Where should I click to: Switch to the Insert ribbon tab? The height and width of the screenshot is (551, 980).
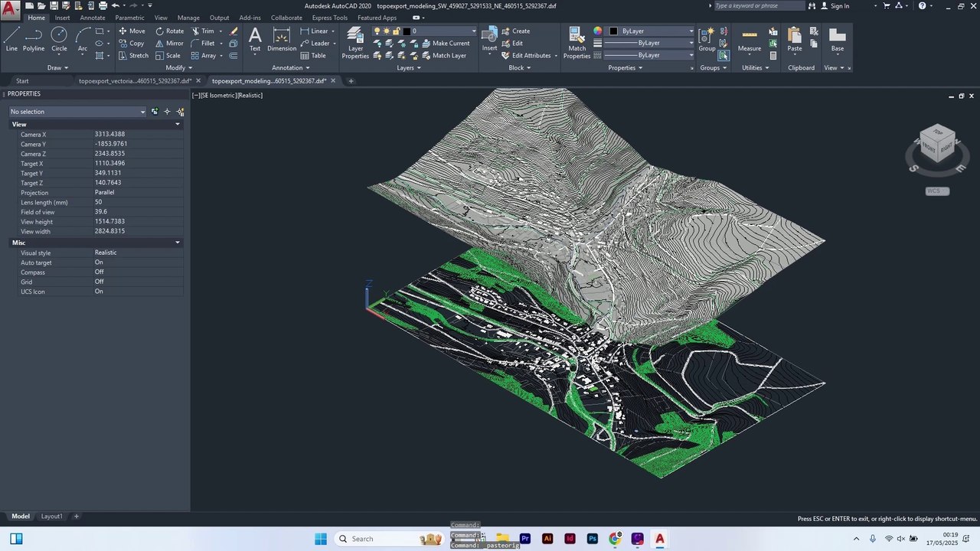click(x=62, y=18)
